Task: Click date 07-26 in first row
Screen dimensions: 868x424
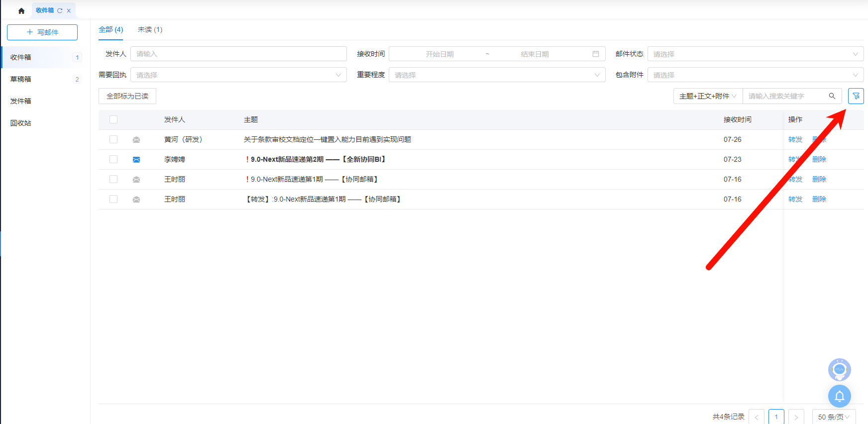Action: [732, 139]
